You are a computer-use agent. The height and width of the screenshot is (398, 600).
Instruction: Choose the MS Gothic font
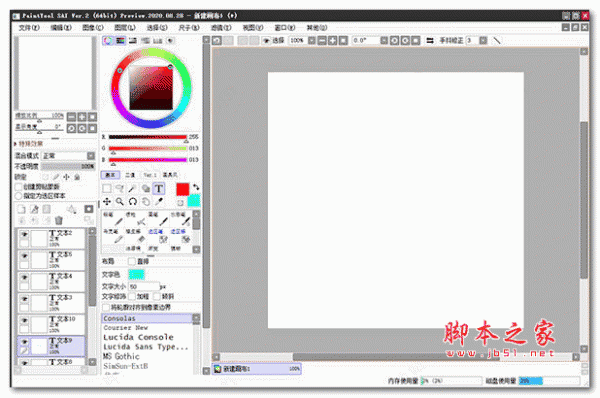(x=148, y=356)
